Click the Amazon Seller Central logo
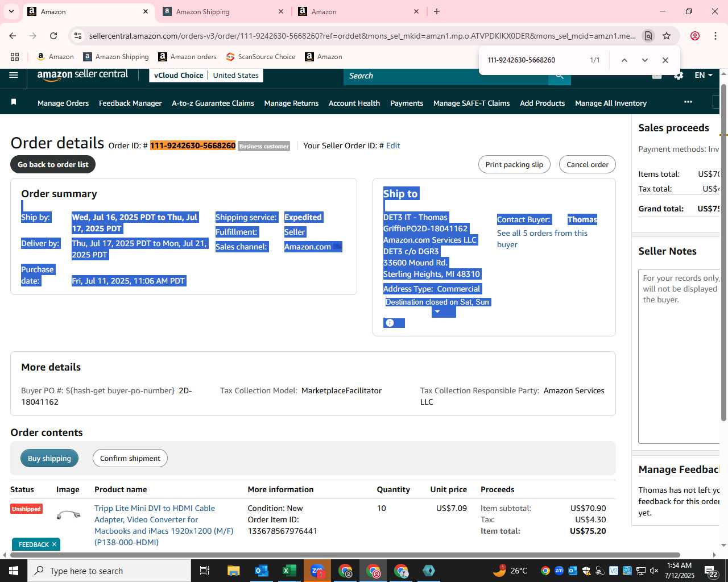The height and width of the screenshot is (582, 728). 82,75
